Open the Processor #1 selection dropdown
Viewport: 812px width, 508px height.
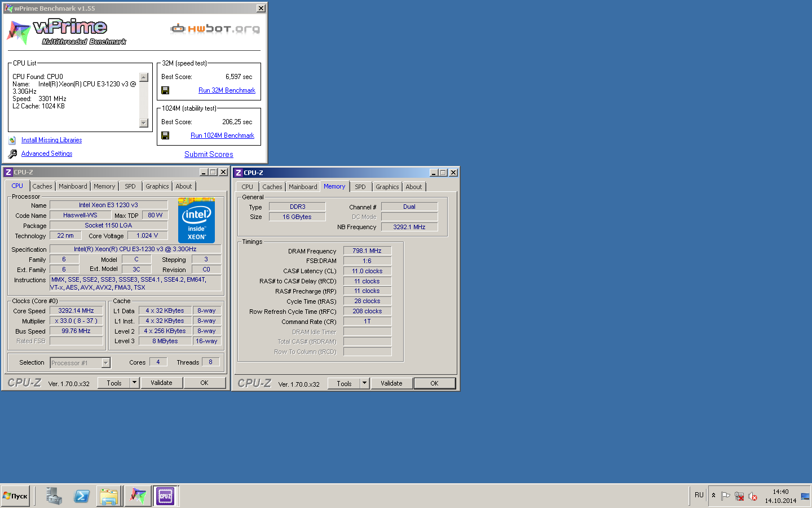pos(105,363)
